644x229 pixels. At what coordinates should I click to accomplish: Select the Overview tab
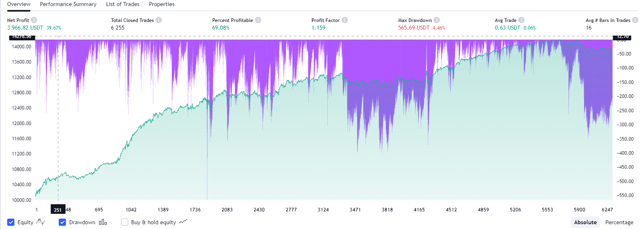click(x=19, y=4)
